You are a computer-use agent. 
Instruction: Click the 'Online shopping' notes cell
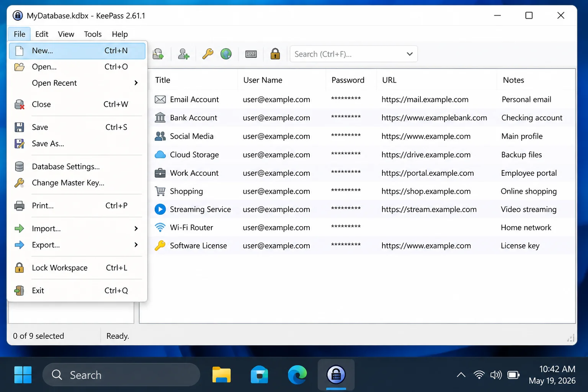coord(529,191)
